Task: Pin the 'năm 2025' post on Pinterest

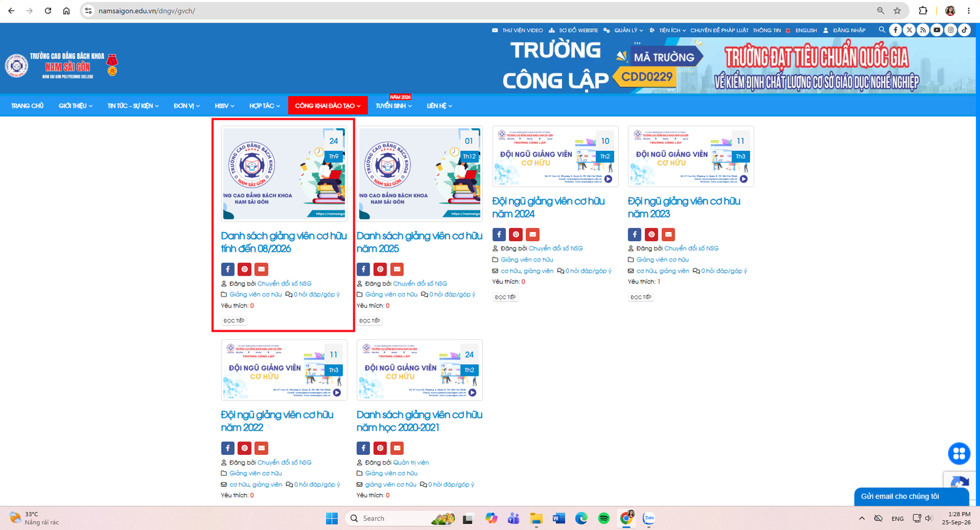Action: 380,269
